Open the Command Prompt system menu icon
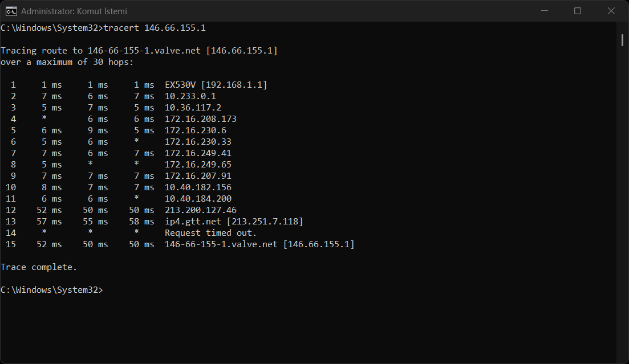Viewport: 629px width, 364px height. [x=11, y=11]
